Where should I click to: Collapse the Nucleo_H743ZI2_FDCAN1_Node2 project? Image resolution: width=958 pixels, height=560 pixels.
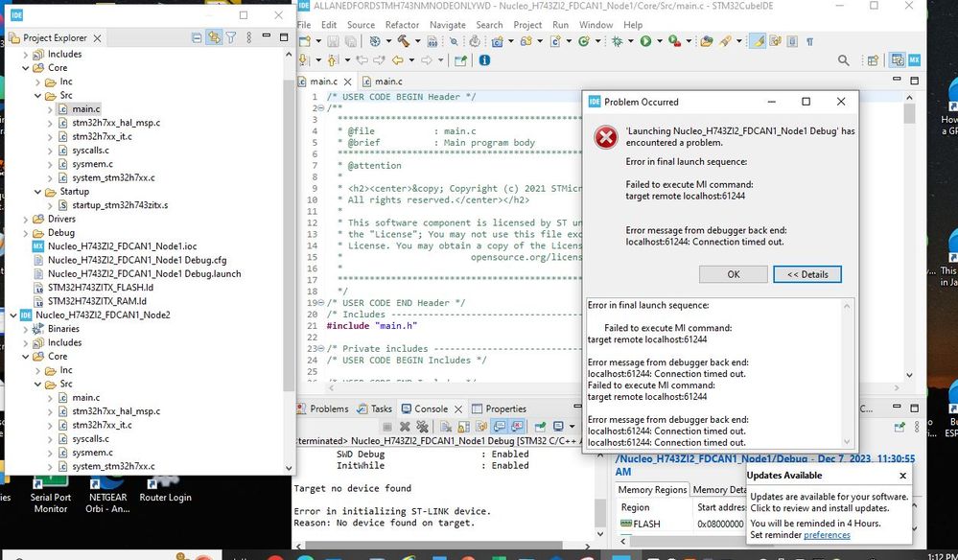[x=13, y=315]
